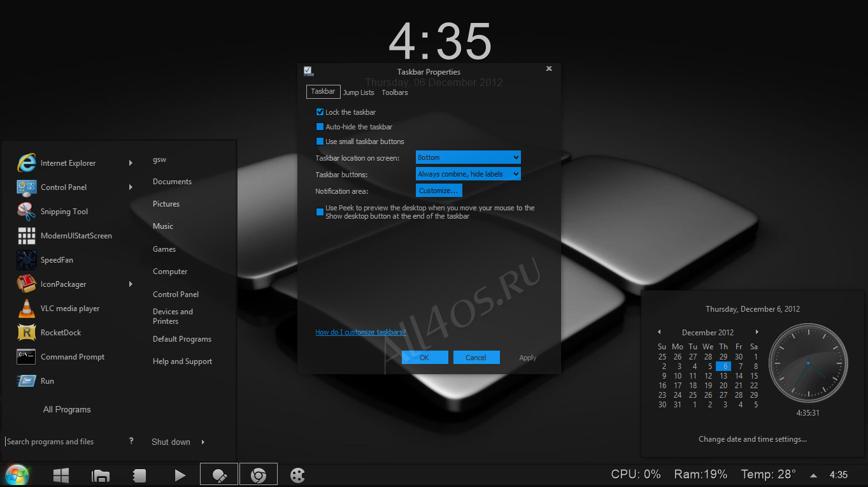
Task: Open Help and Support
Action: [182, 361]
